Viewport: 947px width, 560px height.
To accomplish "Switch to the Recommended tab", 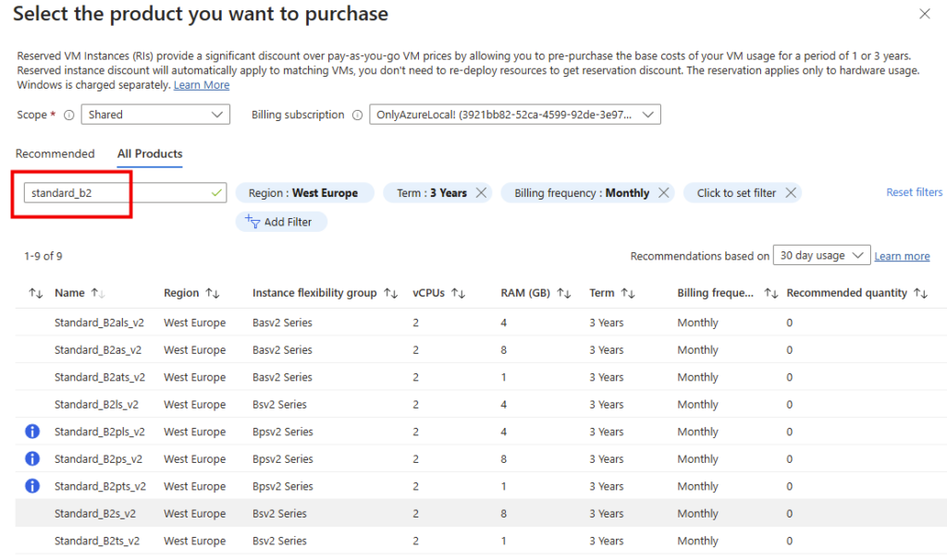I will click(x=55, y=154).
